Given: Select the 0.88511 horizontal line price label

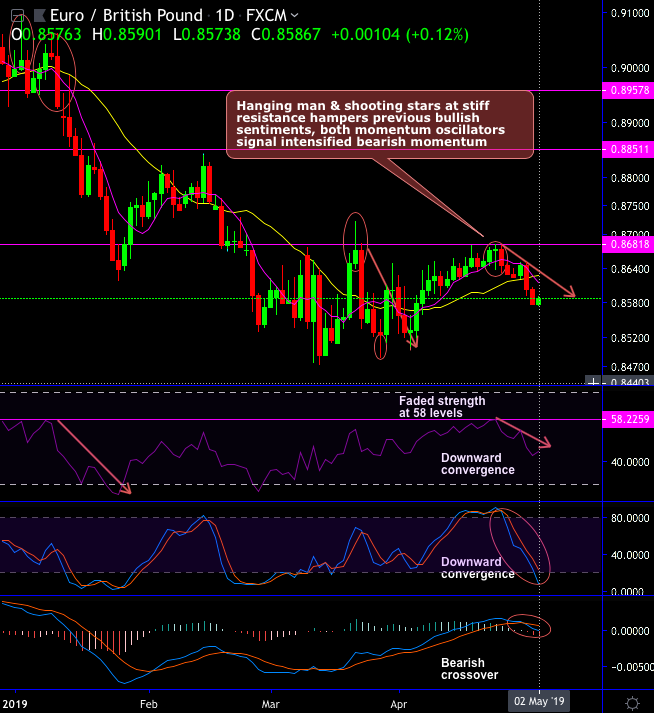Looking at the screenshot, I should pos(628,149).
